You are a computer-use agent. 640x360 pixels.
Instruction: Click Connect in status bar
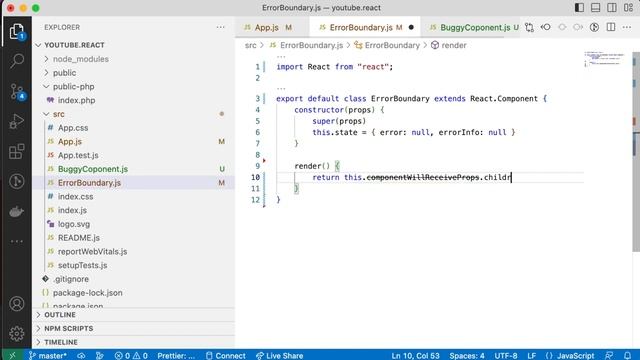pos(225,356)
